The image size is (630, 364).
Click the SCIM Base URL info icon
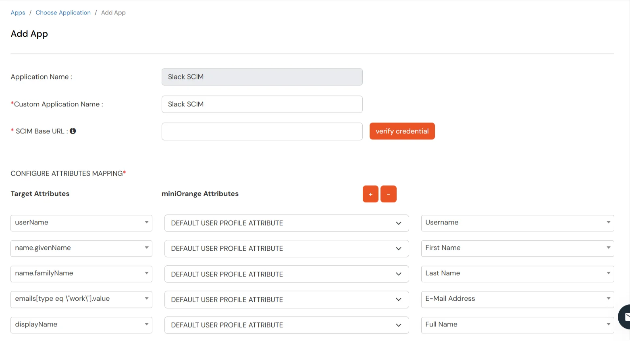click(73, 131)
